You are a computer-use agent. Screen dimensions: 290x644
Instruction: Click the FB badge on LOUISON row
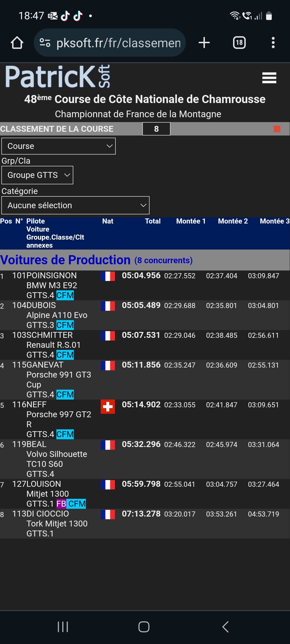click(x=61, y=504)
